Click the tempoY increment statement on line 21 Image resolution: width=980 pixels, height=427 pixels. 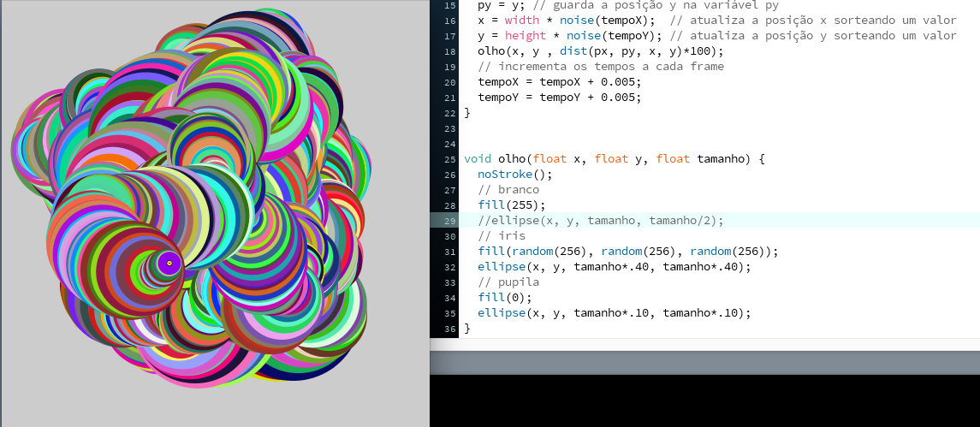559,97
